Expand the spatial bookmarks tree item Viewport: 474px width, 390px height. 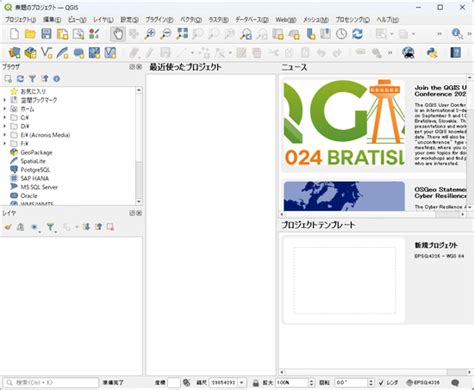(5, 100)
